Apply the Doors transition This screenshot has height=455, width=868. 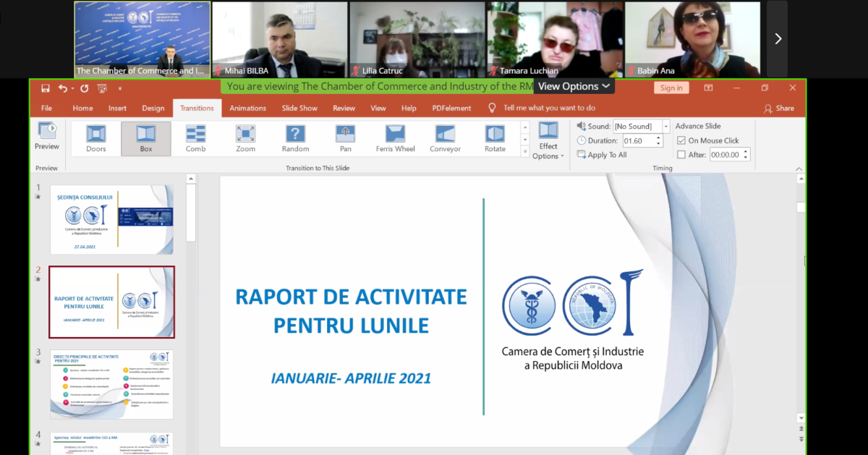(96, 139)
